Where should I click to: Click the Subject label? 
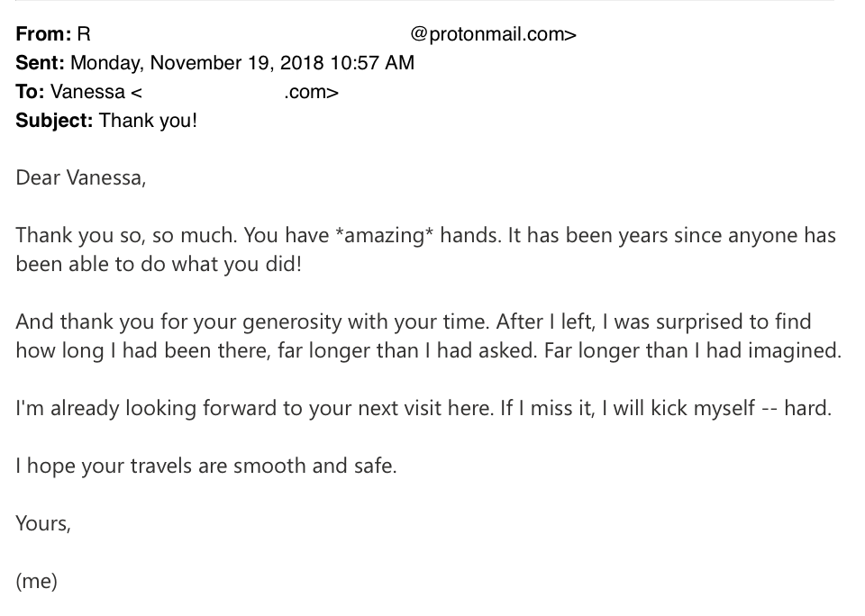point(54,120)
